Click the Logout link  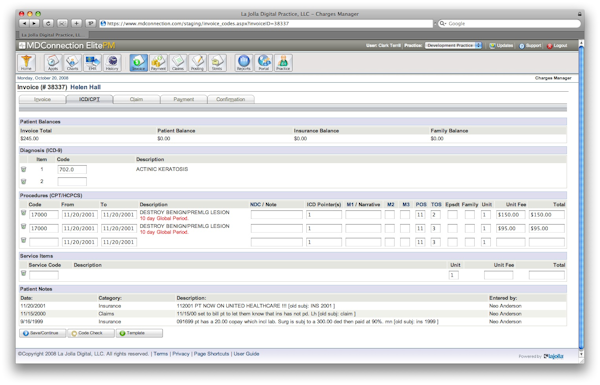pos(557,46)
